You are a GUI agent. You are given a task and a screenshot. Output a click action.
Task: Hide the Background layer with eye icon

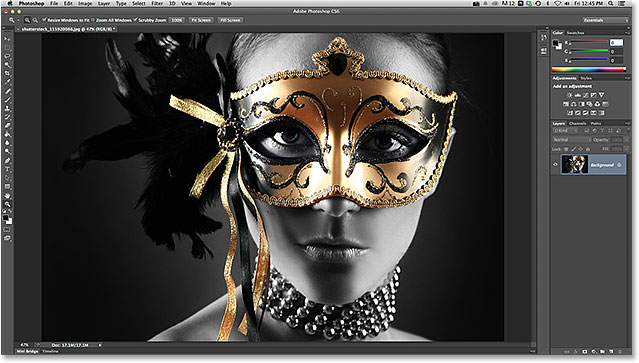tap(555, 165)
